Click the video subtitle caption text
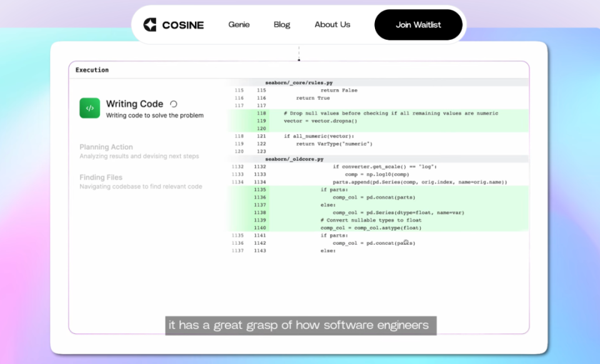 299,325
